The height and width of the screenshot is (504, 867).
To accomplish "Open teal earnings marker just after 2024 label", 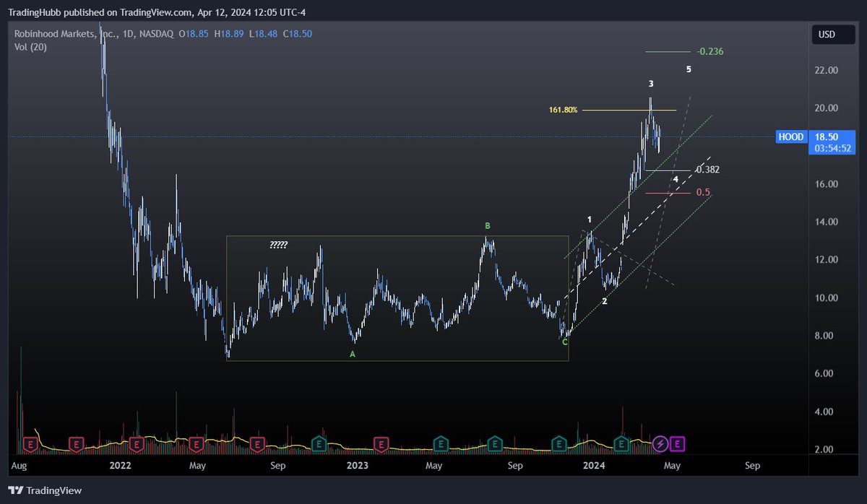I will (621, 443).
